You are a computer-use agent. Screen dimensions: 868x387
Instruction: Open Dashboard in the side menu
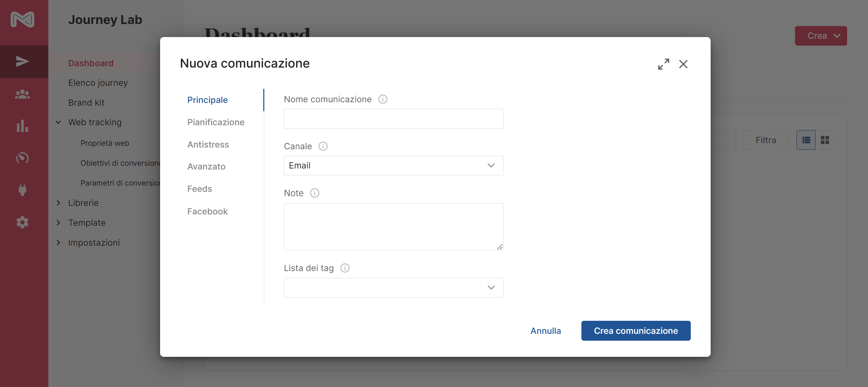(91, 63)
